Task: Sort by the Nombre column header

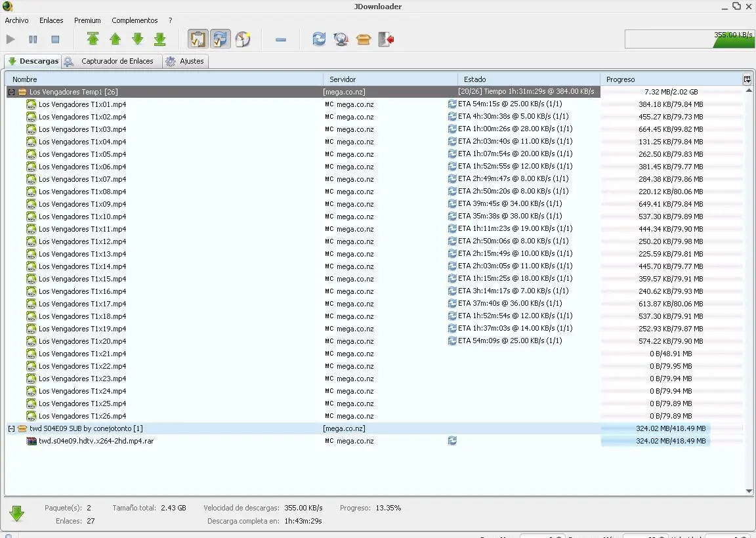Action: [x=164, y=79]
